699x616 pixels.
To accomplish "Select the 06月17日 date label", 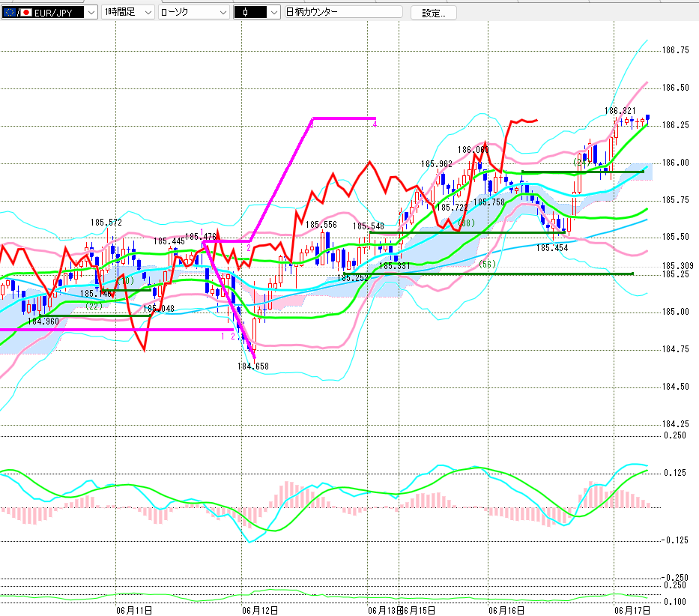I will pos(632,610).
